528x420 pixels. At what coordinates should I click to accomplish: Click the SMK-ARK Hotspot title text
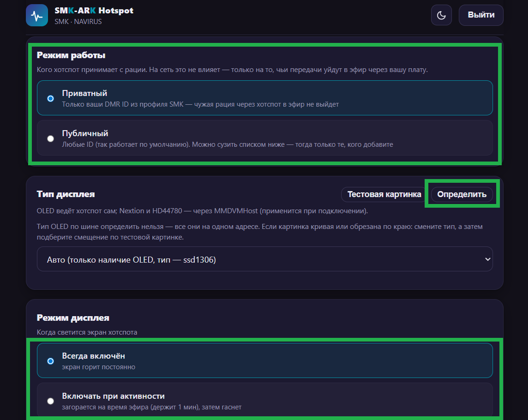click(94, 11)
